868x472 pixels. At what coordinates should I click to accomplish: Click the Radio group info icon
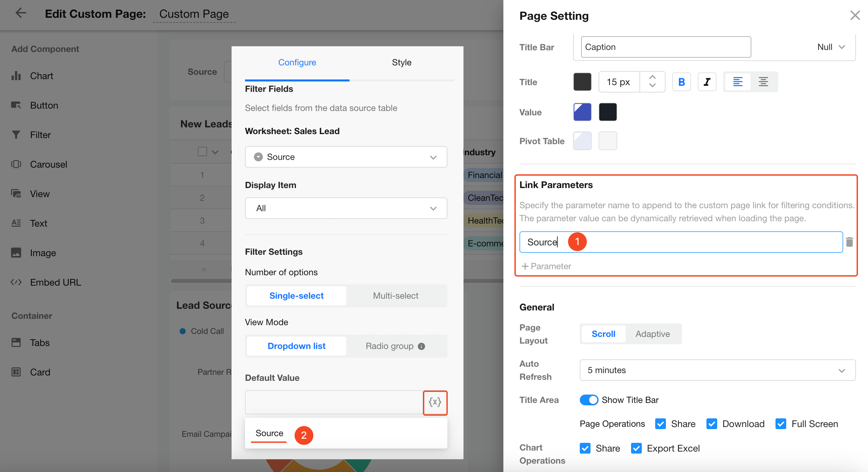coord(421,346)
